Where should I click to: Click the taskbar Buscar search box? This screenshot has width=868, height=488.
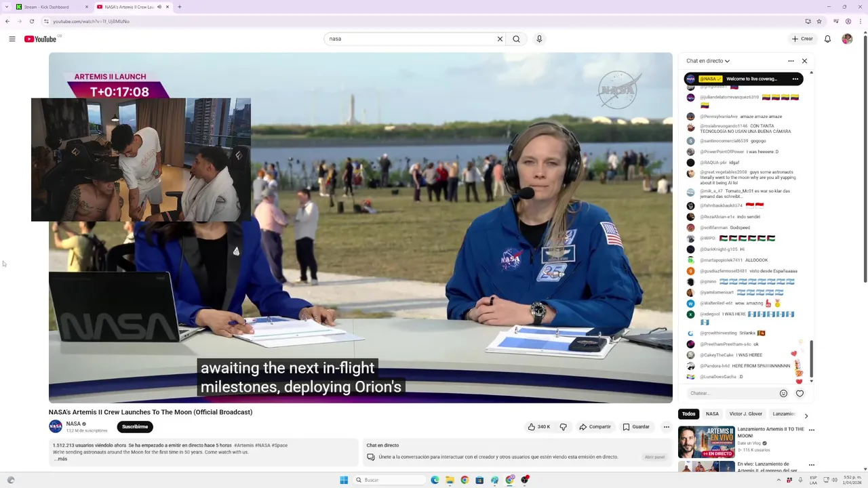(x=390, y=480)
